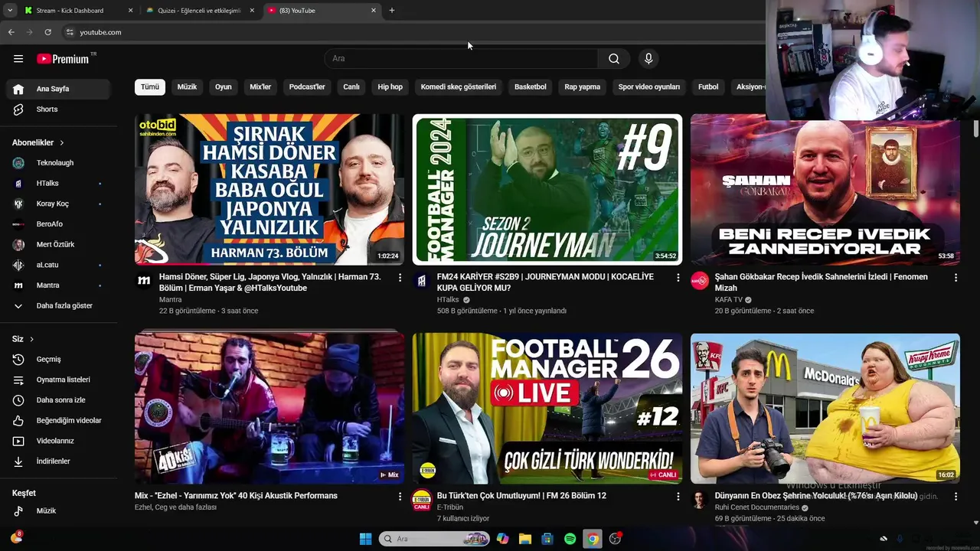The height and width of the screenshot is (551, 980).
Task: Open Oynatma listeleri playlists
Action: click(58, 380)
